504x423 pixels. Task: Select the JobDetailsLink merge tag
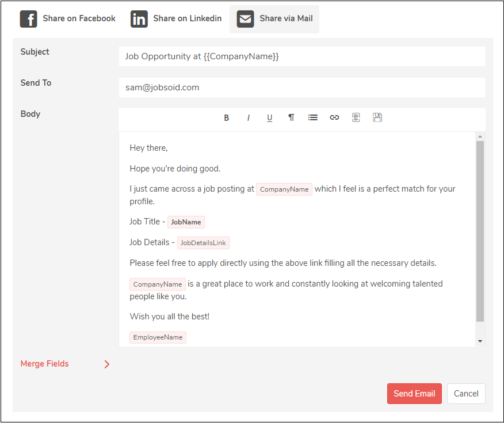[203, 243]
